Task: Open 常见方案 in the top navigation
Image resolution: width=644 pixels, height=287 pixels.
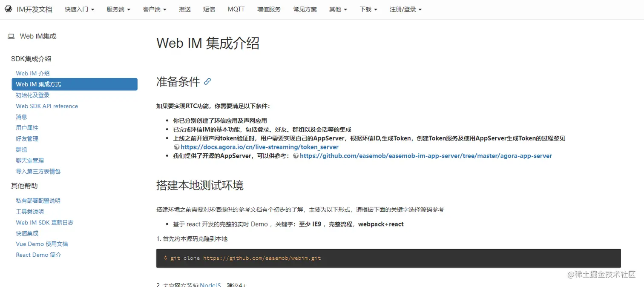Action: point(305,9)
